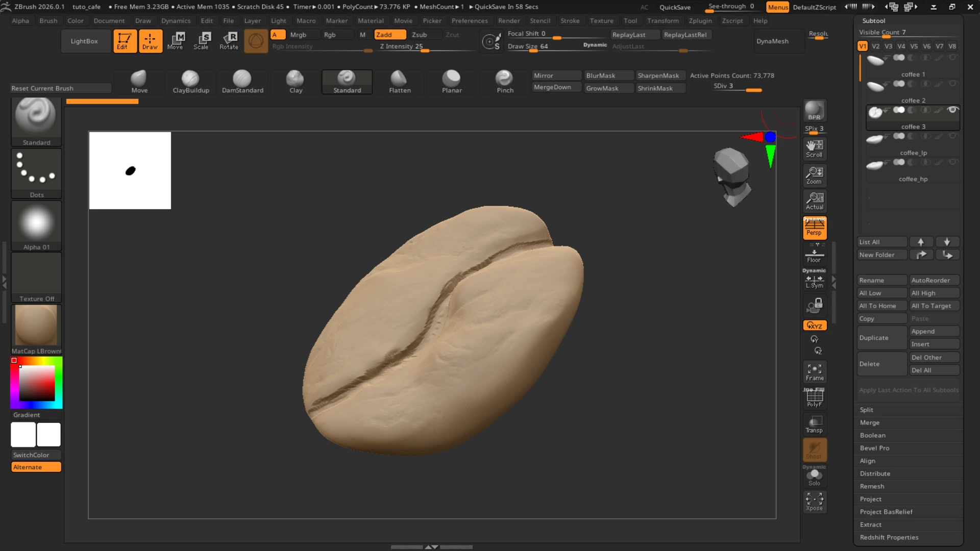Activate the Scroll canvas tool
The height and width of the screenshot is (551, 980).
814,148
